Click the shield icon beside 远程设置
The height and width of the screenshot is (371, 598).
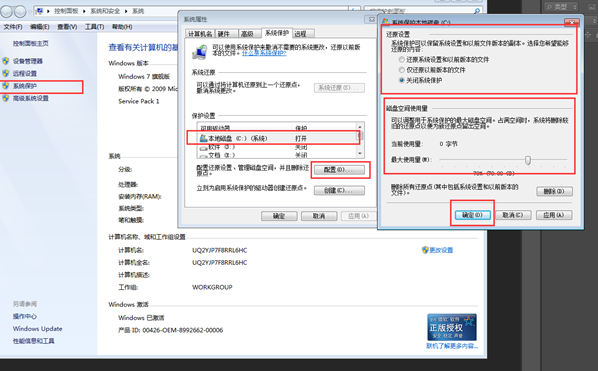tap(5, 73)
